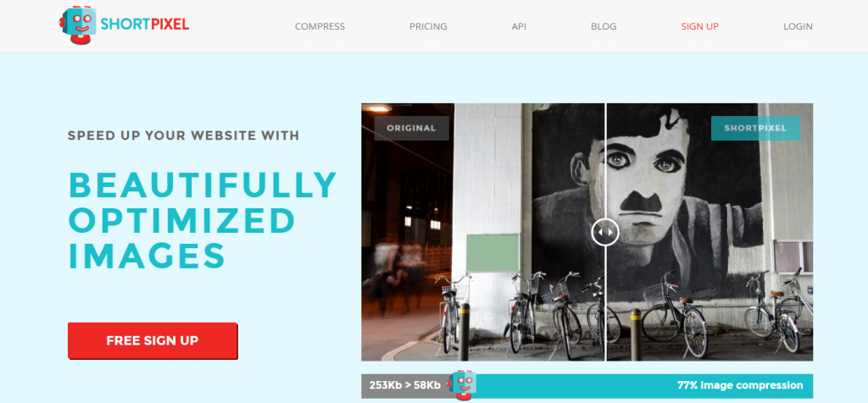This screenshot has height=403, width=868.
Task: Click the robot mascot on compression bar
Action: (x=462, y=384)
